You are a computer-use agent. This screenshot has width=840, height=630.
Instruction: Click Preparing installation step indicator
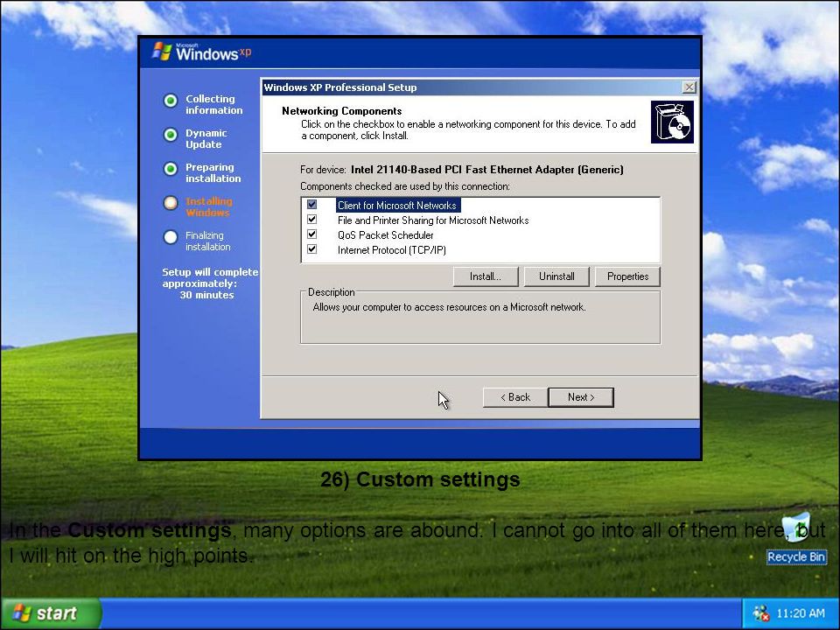click(x=171, y=169)
